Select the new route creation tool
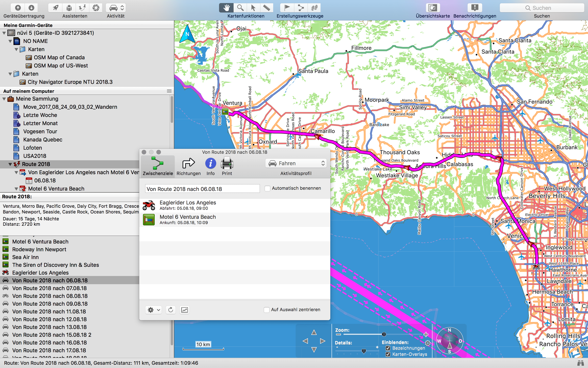Screen dimensions: 588x368 click(x=301, y=8)
